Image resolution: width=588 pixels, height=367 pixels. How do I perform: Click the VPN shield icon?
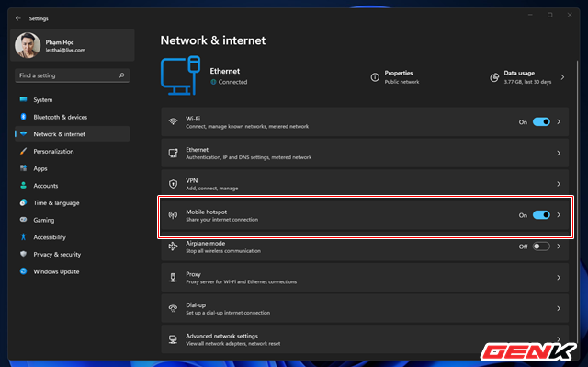[x=173, y=184]
